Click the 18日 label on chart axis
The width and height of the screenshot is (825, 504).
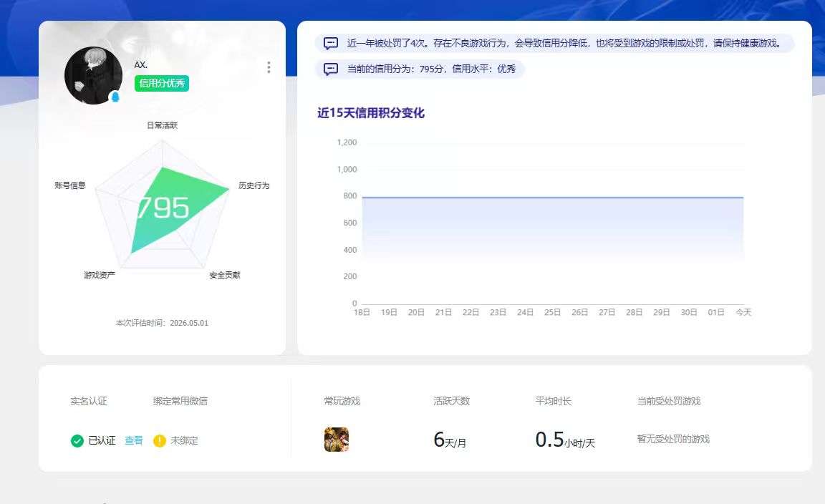point(362,312)
